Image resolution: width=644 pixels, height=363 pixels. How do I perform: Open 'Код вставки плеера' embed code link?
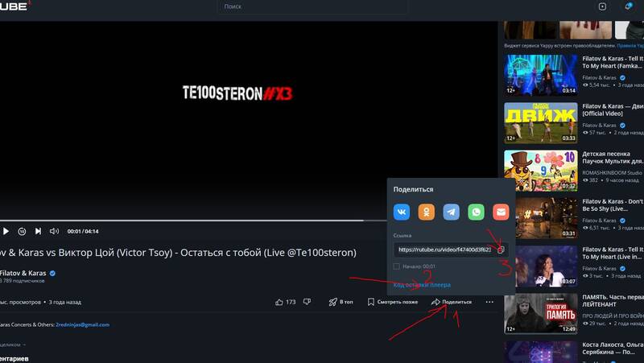[x=422, y=285]
